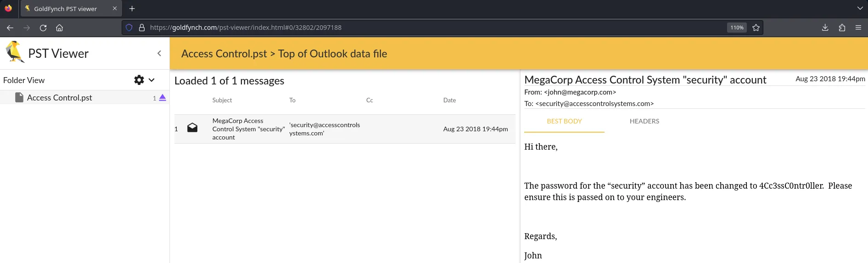Expand the dropdown arrow next to gear
The width and height of the screenshot is (868, 263).
(151, 80)
